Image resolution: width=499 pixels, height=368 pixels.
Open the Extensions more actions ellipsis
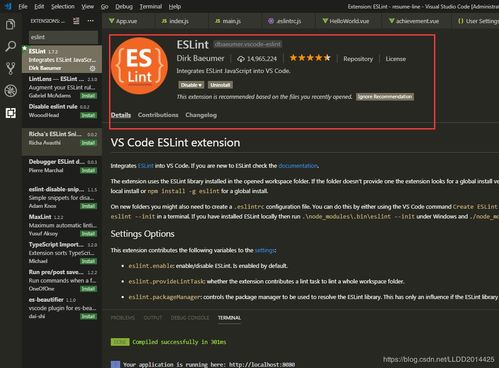point(90,21)
